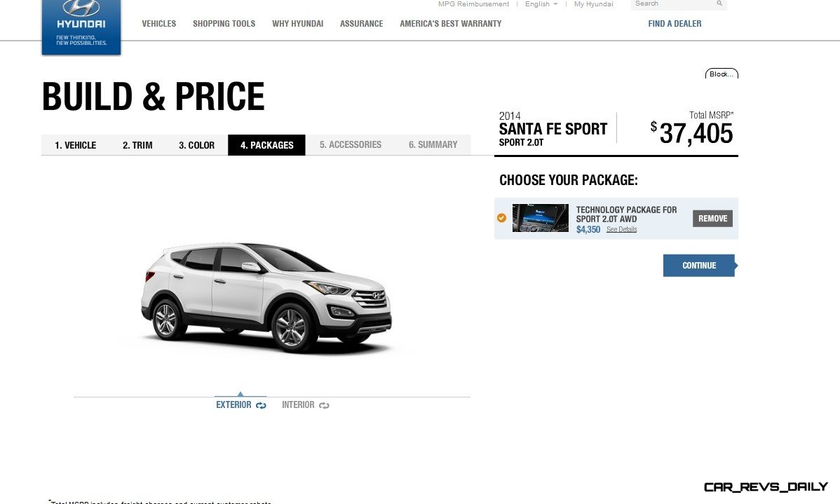The width and height of the screenshot is (840, 504).
Task: Open the Vehicles menu
Action: (x=159, y=24)
